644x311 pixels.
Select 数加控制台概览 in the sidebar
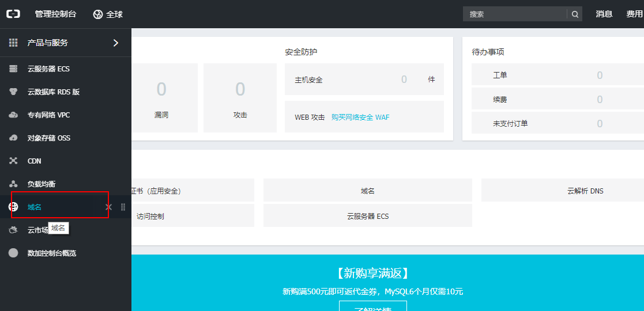(52, 253)
